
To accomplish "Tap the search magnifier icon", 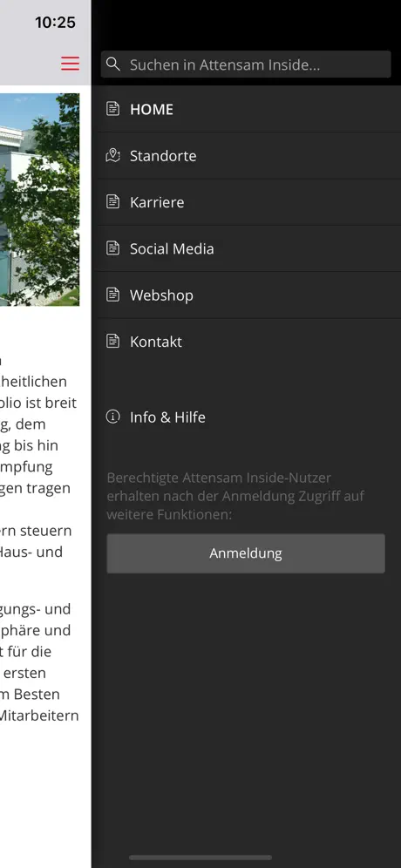I will pos(113,64).
